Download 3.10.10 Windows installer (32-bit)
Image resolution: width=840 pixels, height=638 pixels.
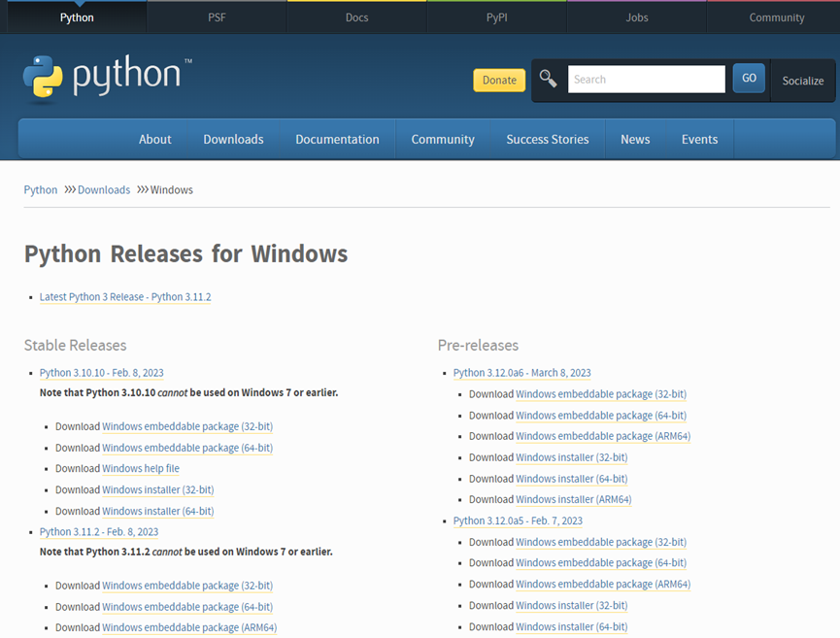(x=158, y=490)
